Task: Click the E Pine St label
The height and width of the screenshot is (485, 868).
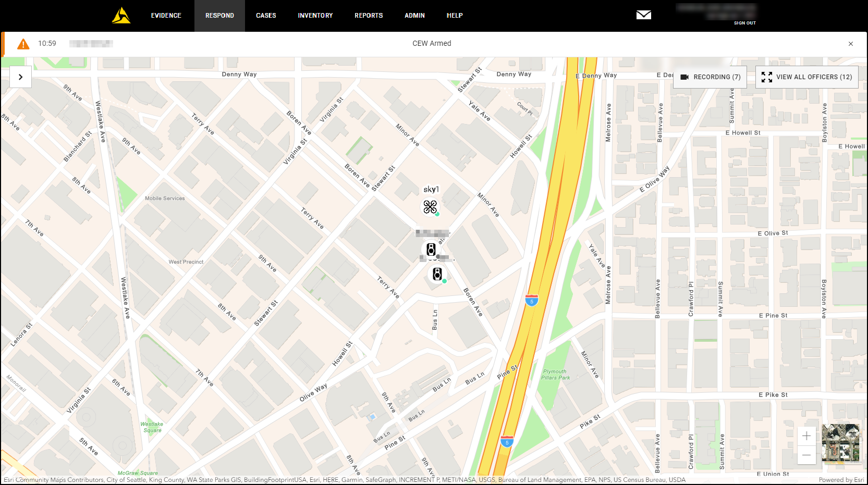Action: click(x=773, y=316)
